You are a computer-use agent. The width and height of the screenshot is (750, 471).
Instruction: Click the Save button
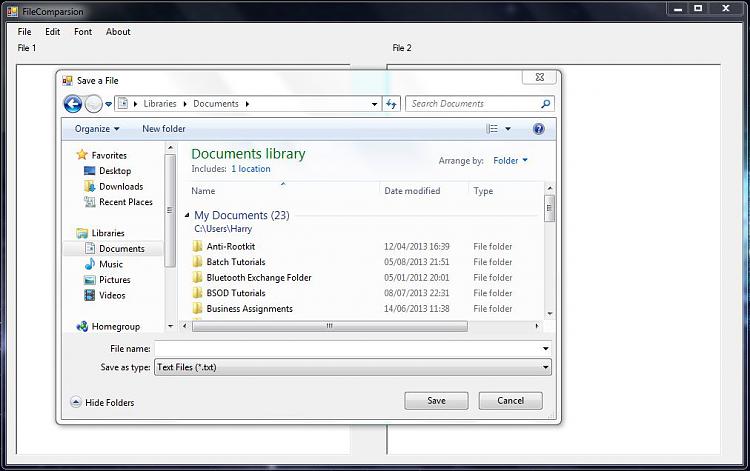(x=436, y=401)
